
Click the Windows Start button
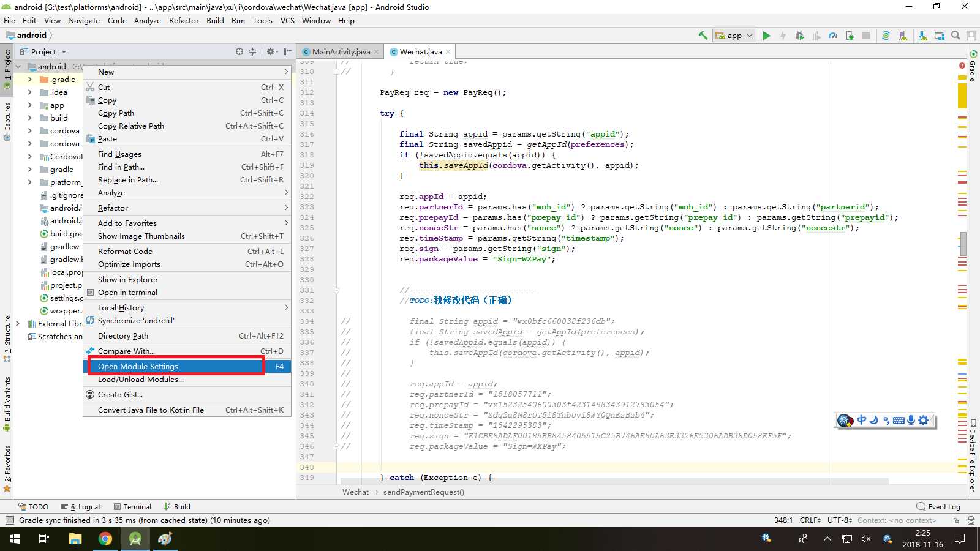click(15, 539)
